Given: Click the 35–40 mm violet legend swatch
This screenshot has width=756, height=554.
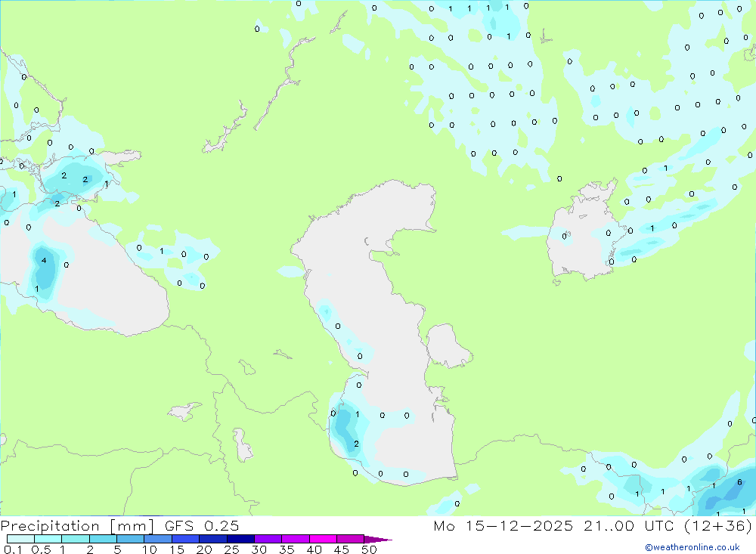Looking at the screenshot, I should click(x=296, y=539).
